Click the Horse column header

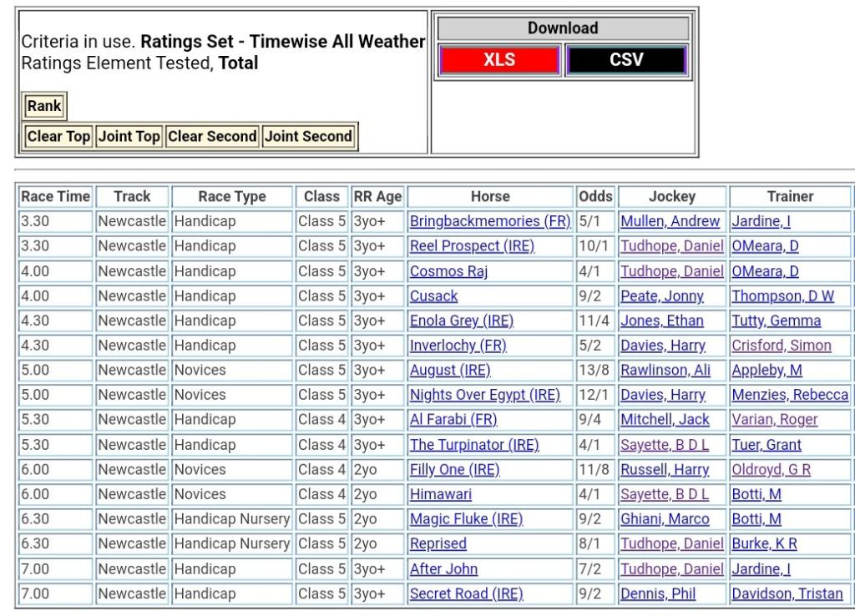click(490, 197)
